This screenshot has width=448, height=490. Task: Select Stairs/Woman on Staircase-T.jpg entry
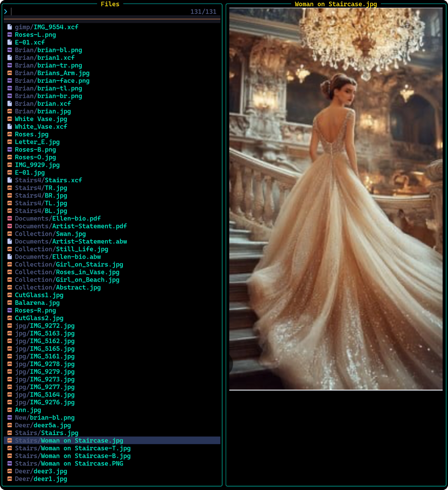[x=73, y=448]
